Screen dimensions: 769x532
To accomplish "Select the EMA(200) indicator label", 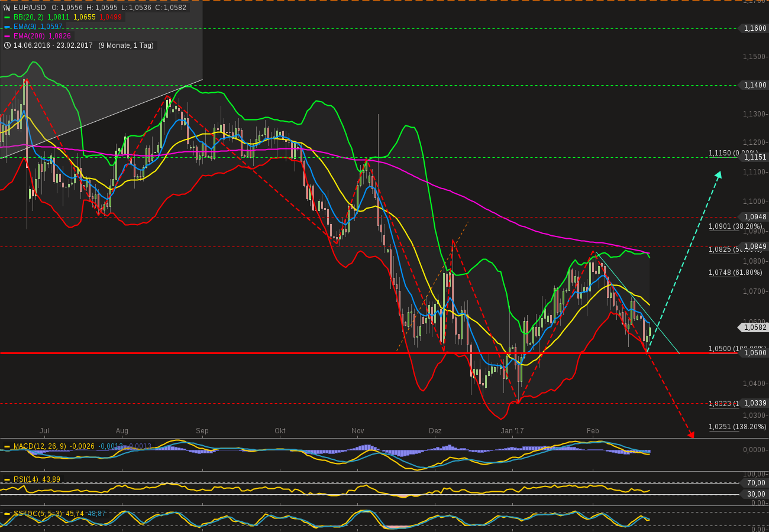I will coord(30,36).
